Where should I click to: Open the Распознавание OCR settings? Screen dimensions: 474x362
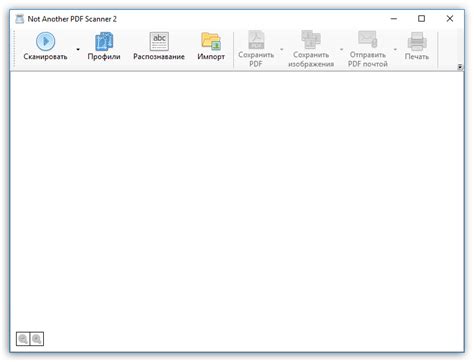coord(159,47)
